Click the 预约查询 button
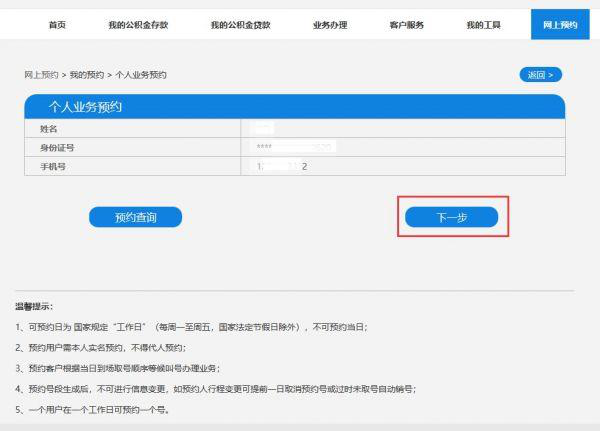 (x=135, y=216)
